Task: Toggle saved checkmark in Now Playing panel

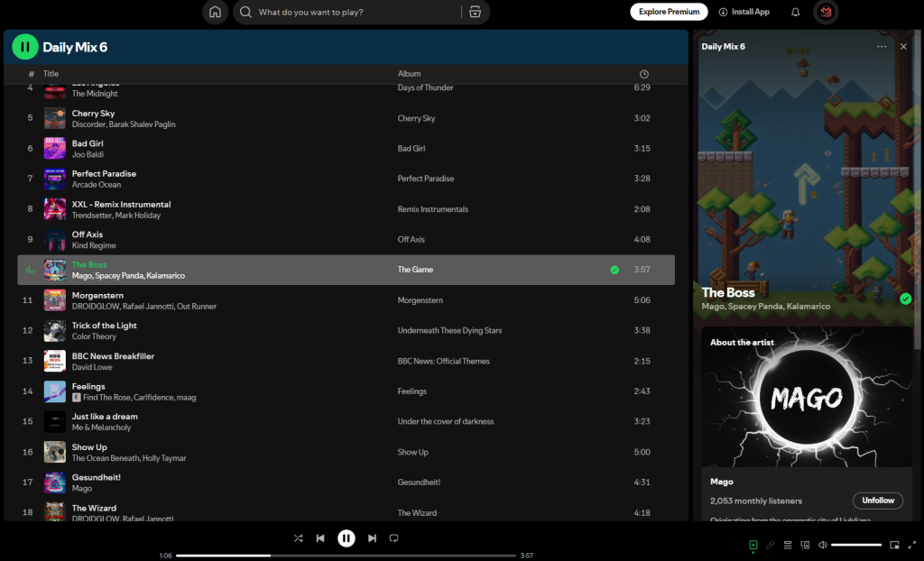Action: point(906,299)
